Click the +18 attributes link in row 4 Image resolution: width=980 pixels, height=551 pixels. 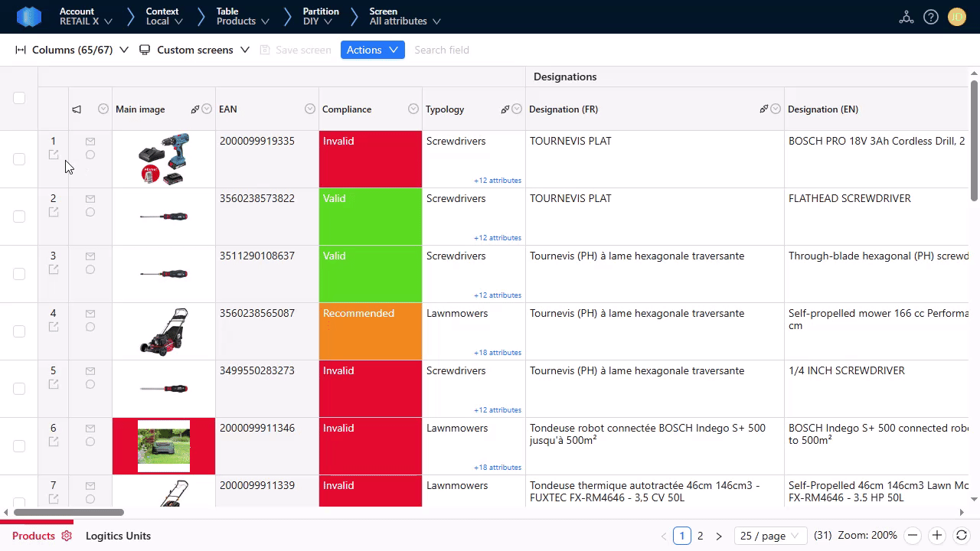click(497, 353)
